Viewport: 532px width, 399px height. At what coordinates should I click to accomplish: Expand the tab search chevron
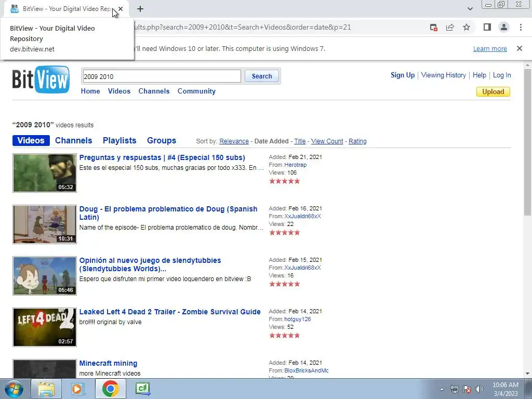(470, 9)
